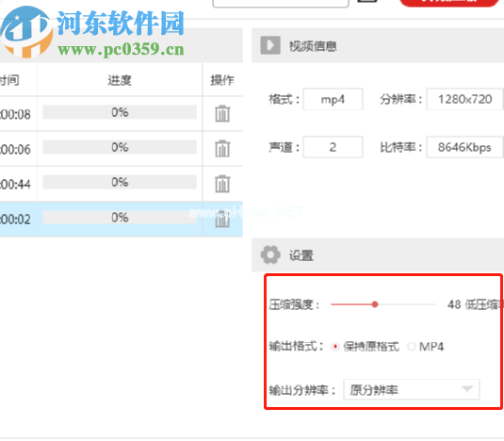This screenshot has width=504, height=441.
Task: Click the 分辨率 field showing 1280x720
Action: click(x=464, y=99)
